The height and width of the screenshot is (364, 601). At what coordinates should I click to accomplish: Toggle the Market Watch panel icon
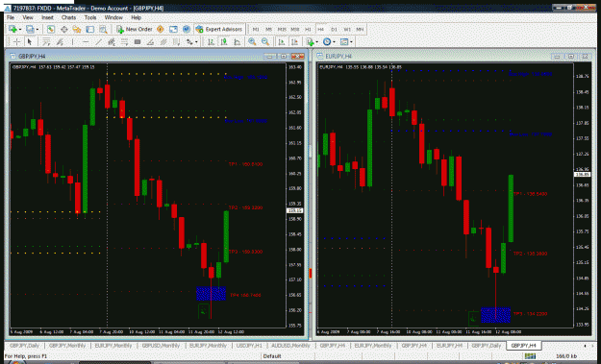(x=51, y=29)
